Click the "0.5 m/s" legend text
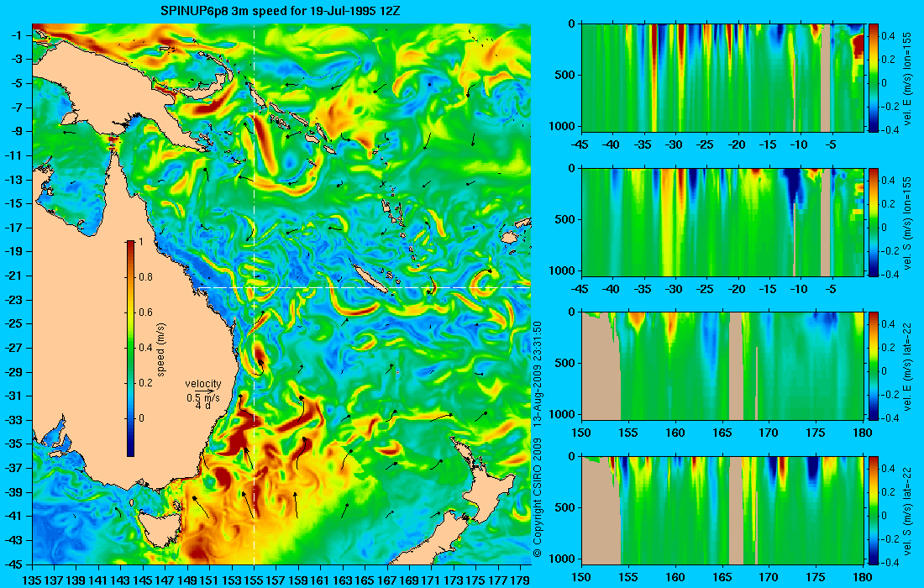 tap(203, 398)
